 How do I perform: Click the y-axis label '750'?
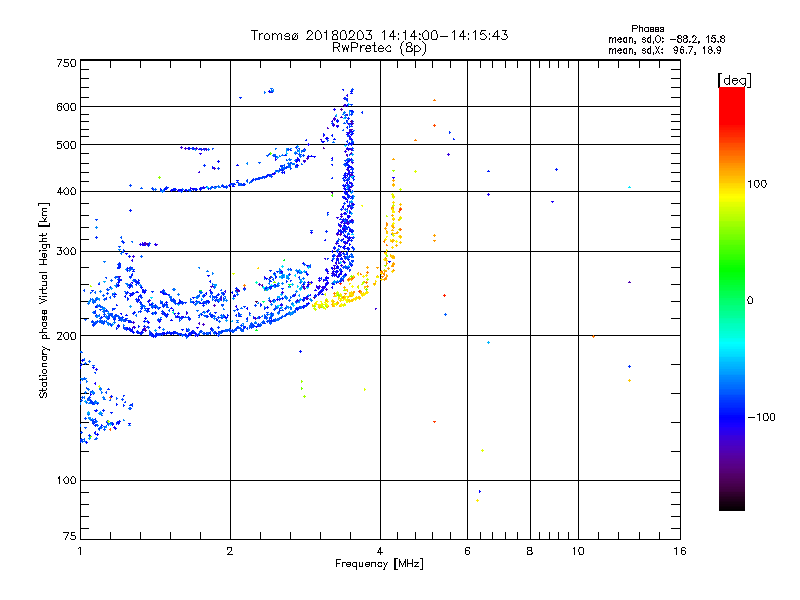coord(66,63)
